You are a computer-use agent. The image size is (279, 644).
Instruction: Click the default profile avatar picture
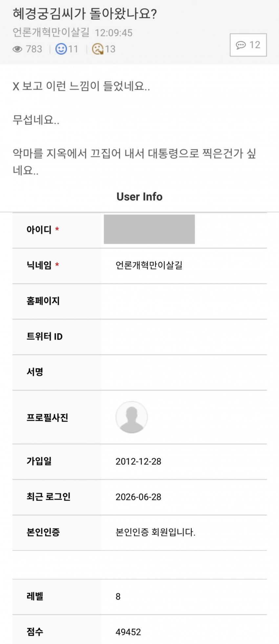click(132, 417)
